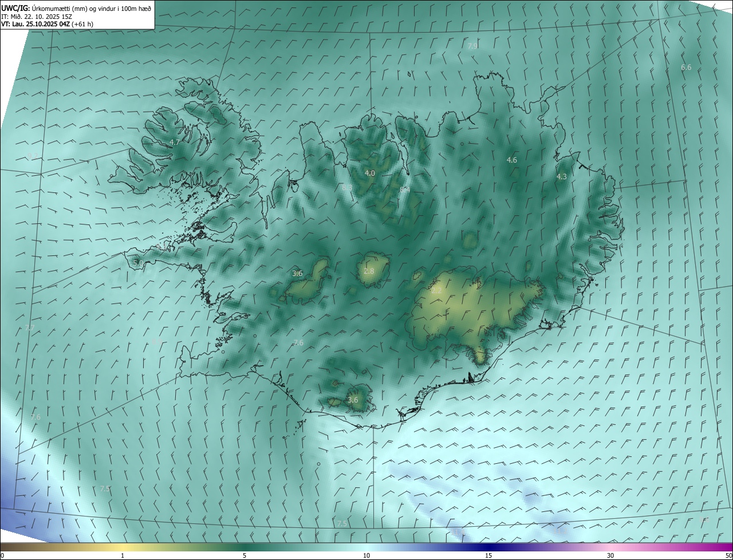Image resolution: width=733 pixels, height=560 pixels.
Task: Click the 8.4 value label
Action: click(405, 190)
